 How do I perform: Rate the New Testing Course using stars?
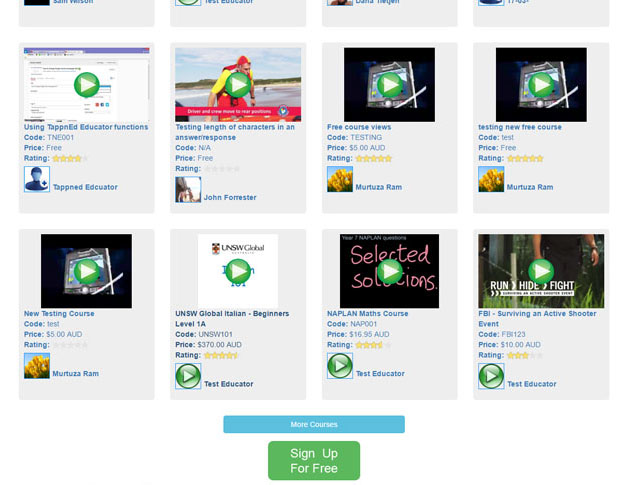tap(70, 345)
